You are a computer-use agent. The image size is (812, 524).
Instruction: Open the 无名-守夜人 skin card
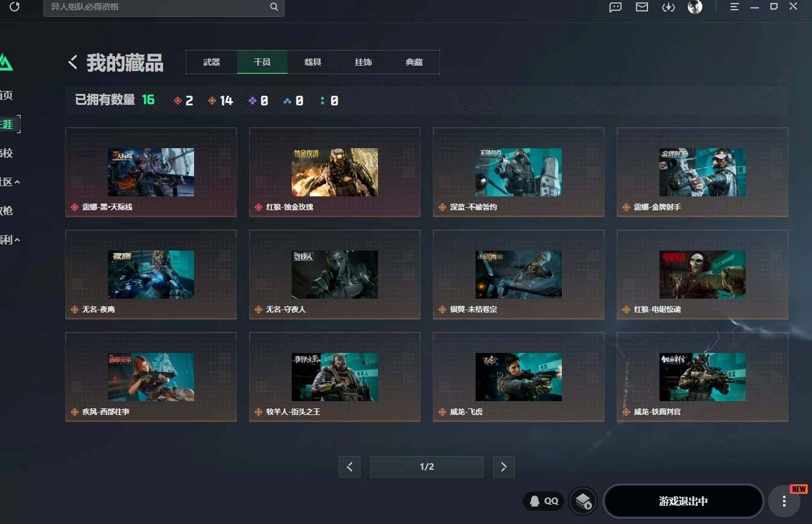[x=335, y=275]
